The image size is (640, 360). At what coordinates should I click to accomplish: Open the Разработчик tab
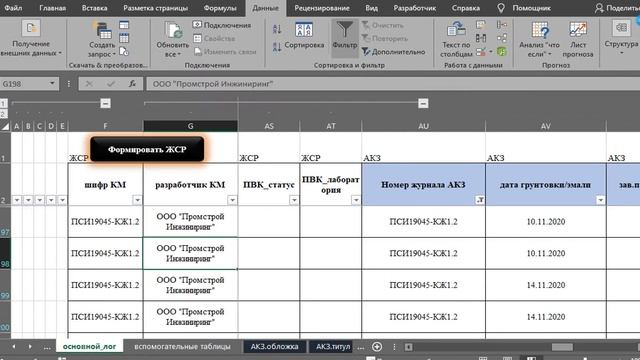click(x=414, y=8)
